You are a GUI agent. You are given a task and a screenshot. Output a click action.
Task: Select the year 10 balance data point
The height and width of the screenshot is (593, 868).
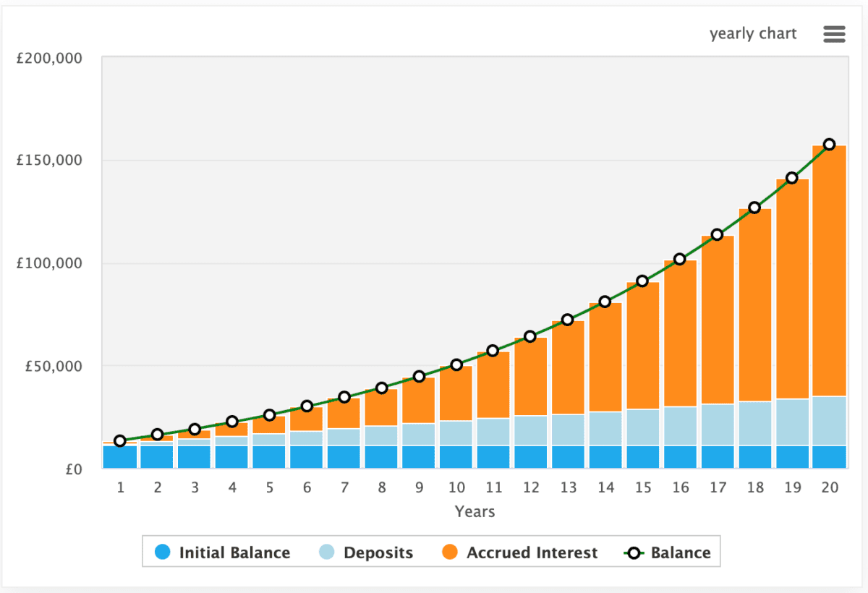click(456, 365)
